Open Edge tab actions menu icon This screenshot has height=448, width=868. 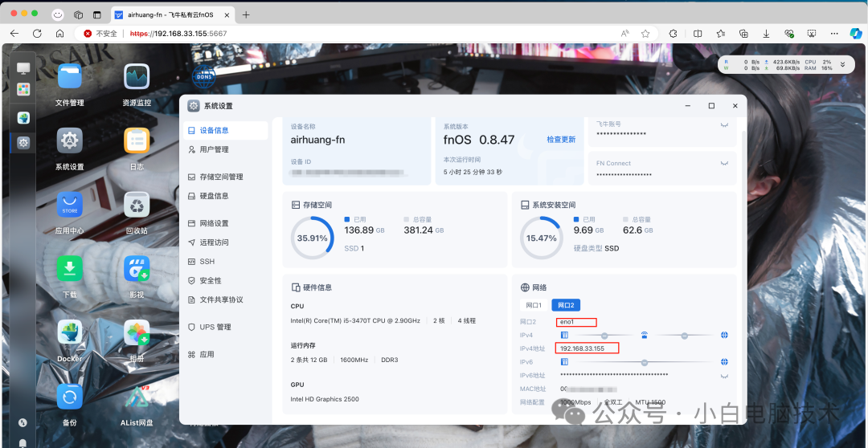[97, 15]
